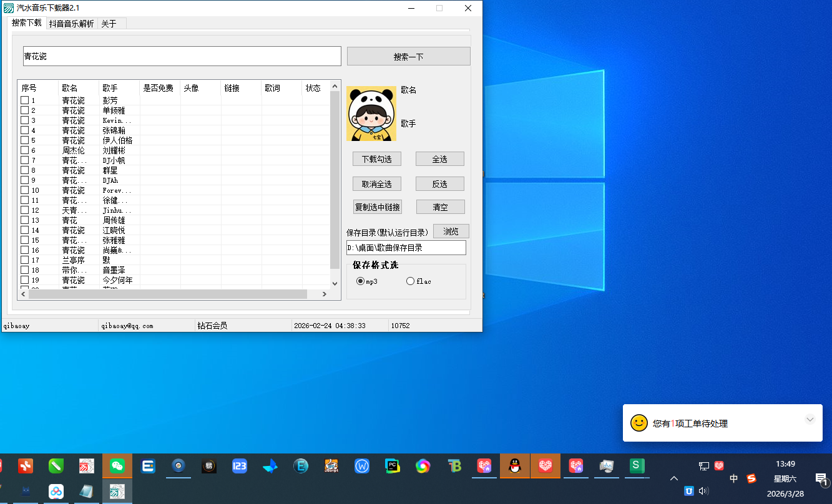The height and width of the screenshot is (504, 832).
Task: Open the round blue E browser icon
Action: [x=301, y=466]
